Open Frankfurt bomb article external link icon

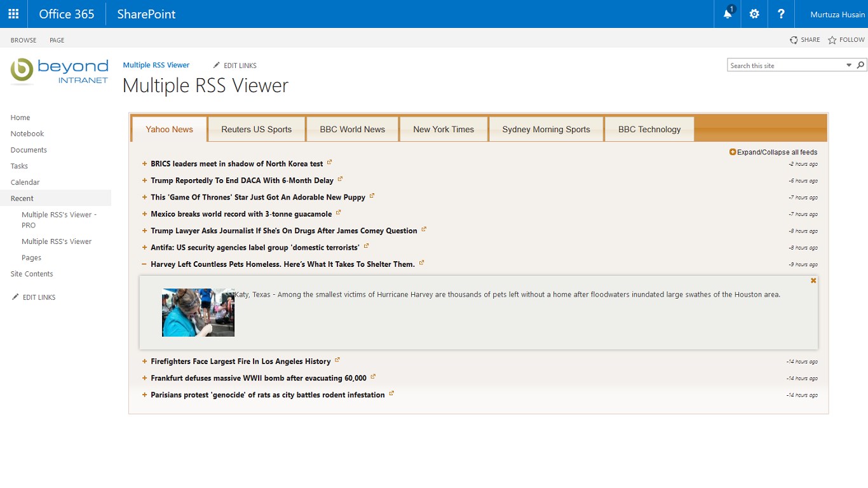pos(373,376)
